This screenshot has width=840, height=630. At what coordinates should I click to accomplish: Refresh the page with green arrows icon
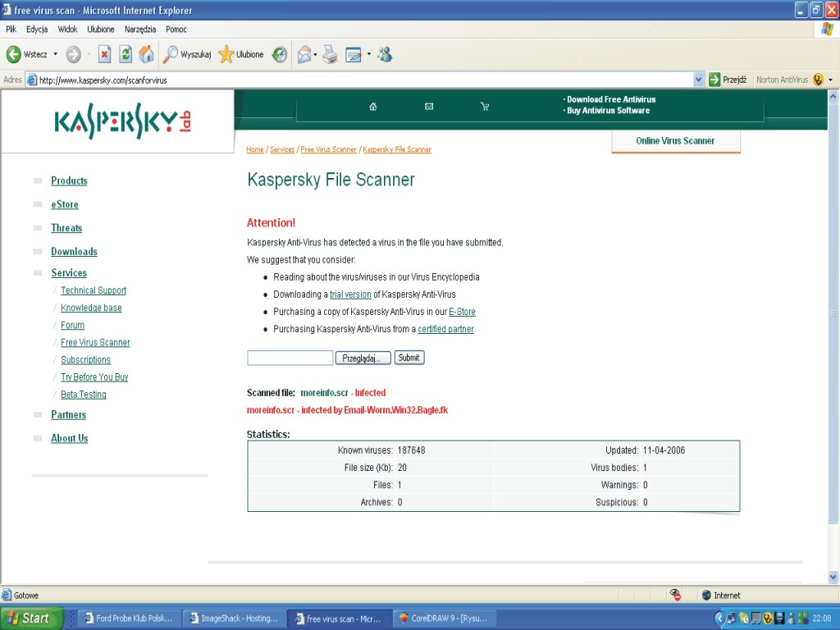point(126,54)
